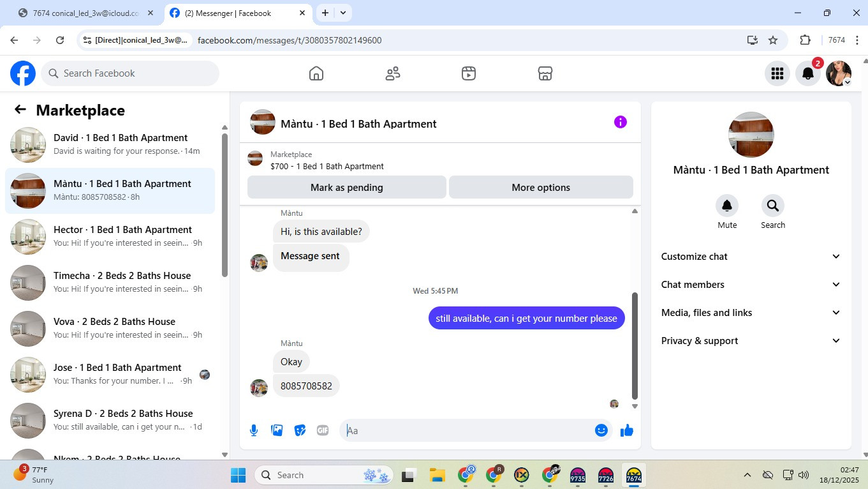
Task: Open Jose's 1 Bed 1 Bath conversation
Action: (x=110, y=375)
